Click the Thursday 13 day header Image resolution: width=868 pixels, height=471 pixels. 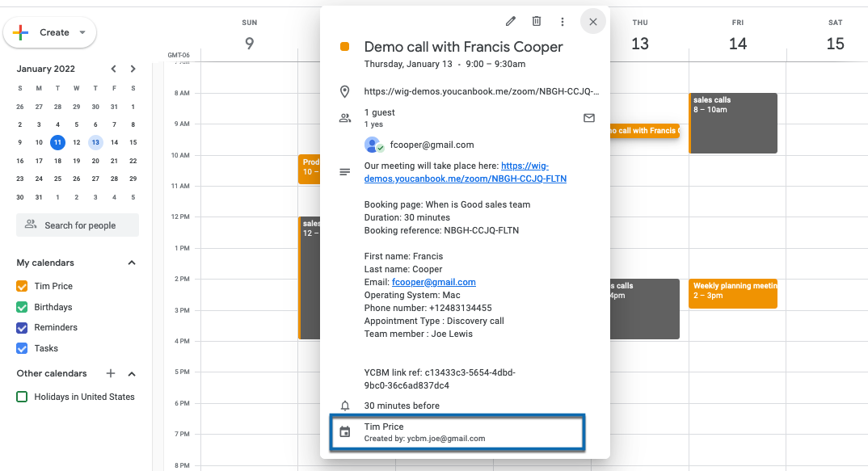tap(640, 36)
